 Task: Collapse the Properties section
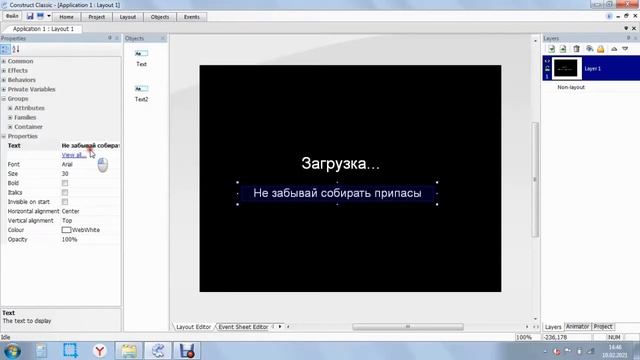pos(4,136)
